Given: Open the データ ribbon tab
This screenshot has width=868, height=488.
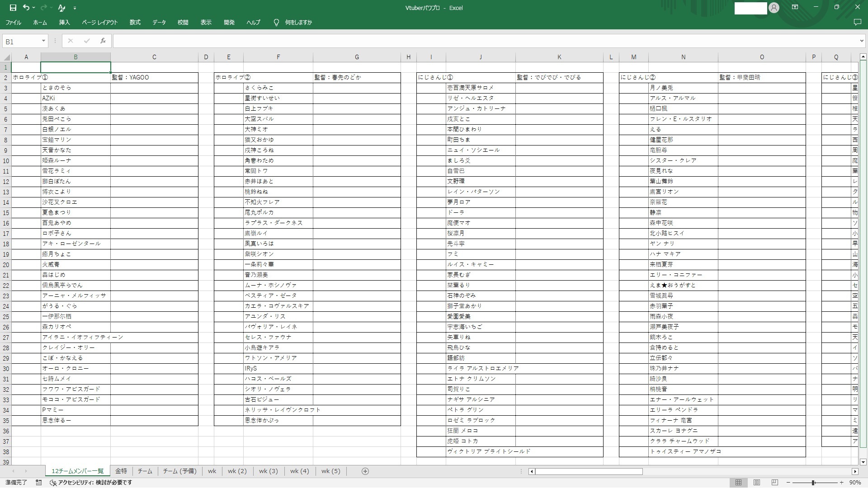Looking at the screenshot, I should [x=159, y=22].
